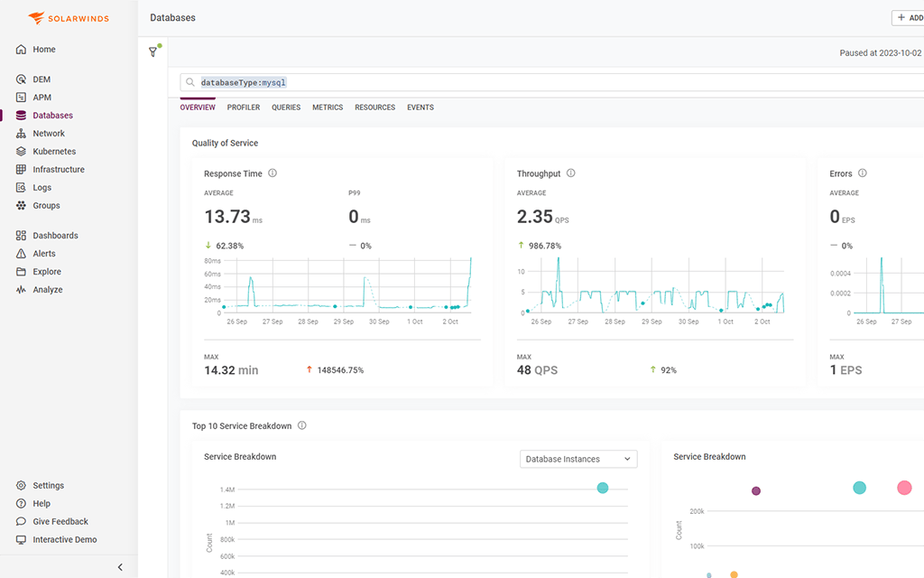Image resolution: width=924 pixels, height=578 pixels.
Task: Collapse the sidebar with the chevron
Action: tap(120, 567)
